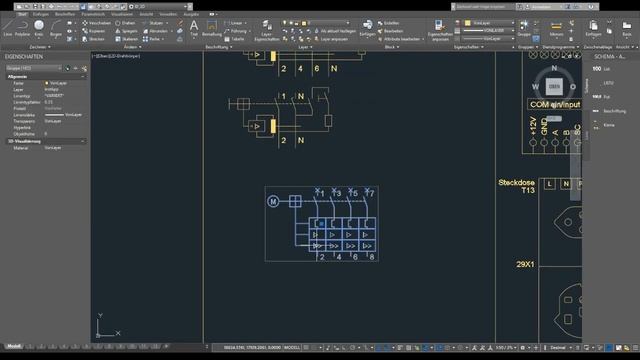Expand the Ändern panel dropdown
The height and width of the screenshot is (360, 640).
tap(132, 47)
